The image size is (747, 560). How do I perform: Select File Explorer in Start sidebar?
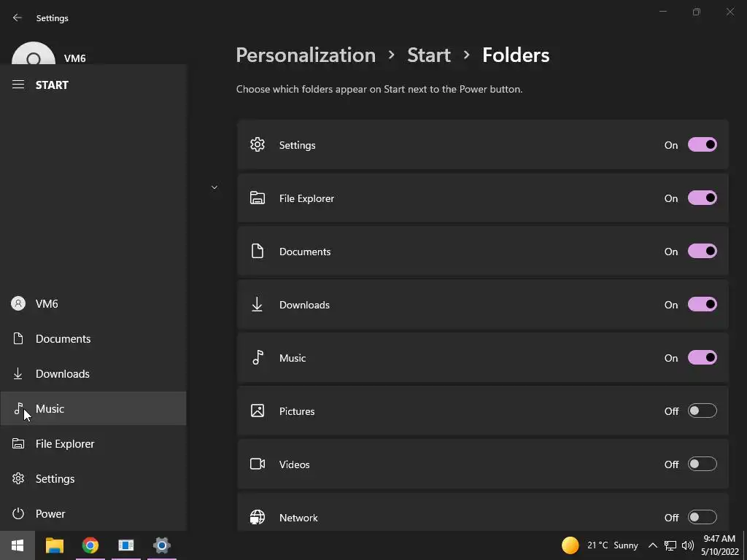pos(65,443)
